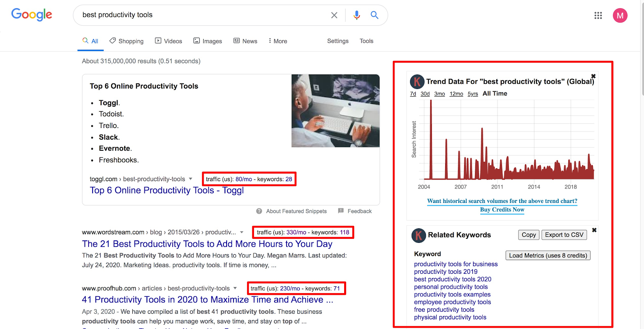The image size is (644, 329).
Task: Click the 80/mo traffic value for toggl.com
Action: coord(244,179)
